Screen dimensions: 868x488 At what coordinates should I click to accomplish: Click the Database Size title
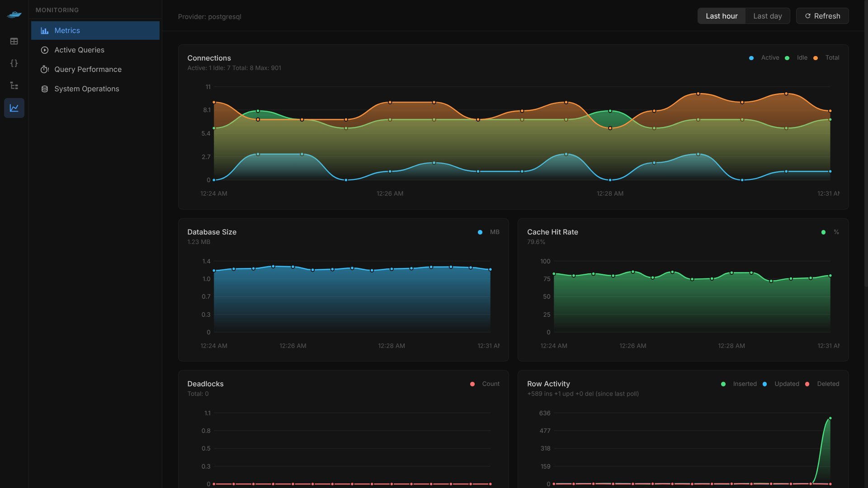[212, 232]
